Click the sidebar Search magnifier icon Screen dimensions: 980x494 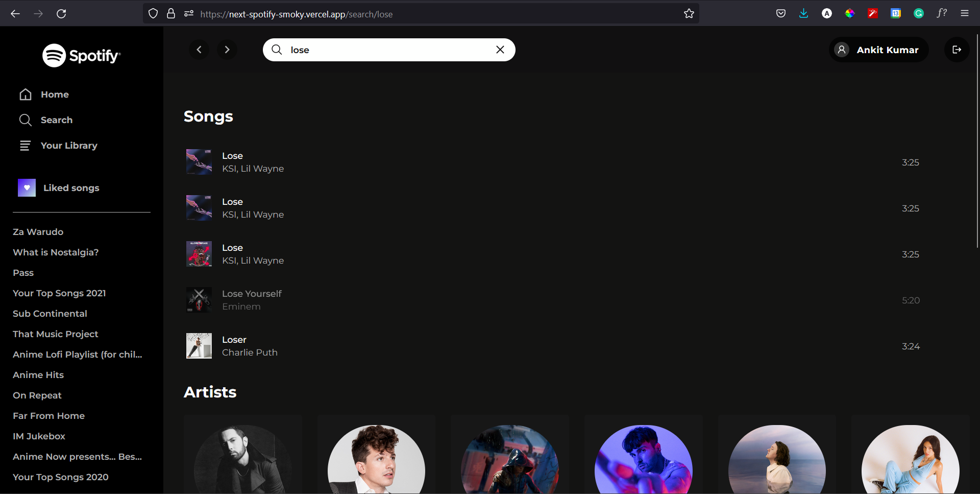pos(26,120)
